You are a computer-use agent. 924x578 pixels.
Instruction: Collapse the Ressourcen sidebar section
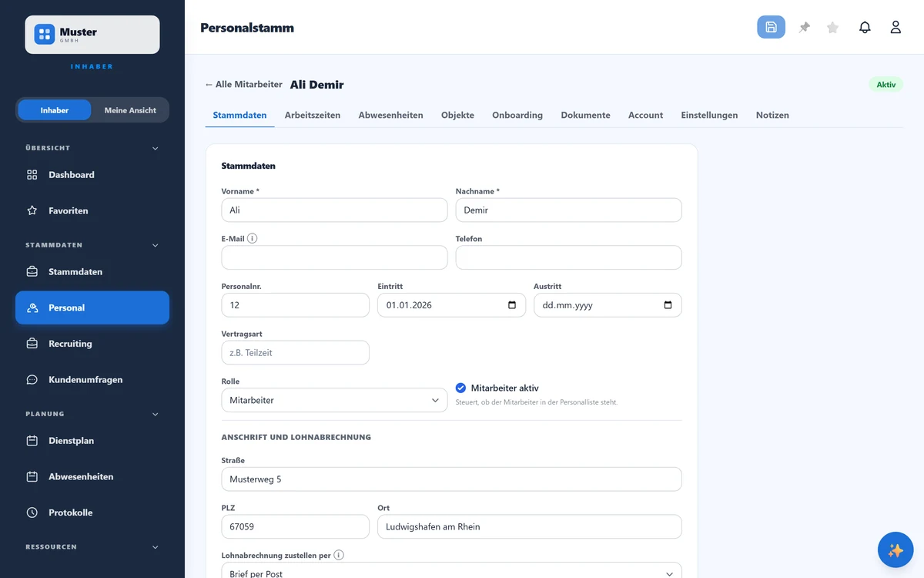[155, 547]
